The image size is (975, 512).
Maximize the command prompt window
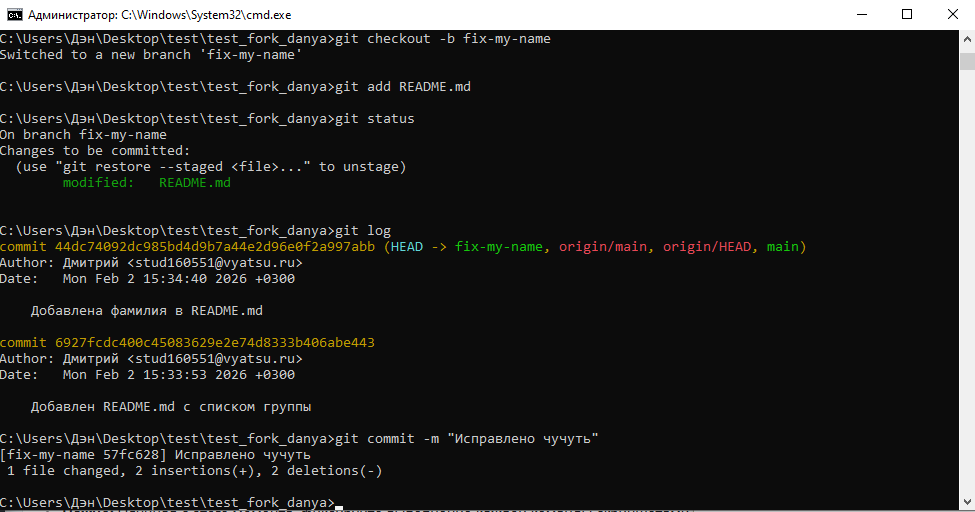tap(907, 14)
